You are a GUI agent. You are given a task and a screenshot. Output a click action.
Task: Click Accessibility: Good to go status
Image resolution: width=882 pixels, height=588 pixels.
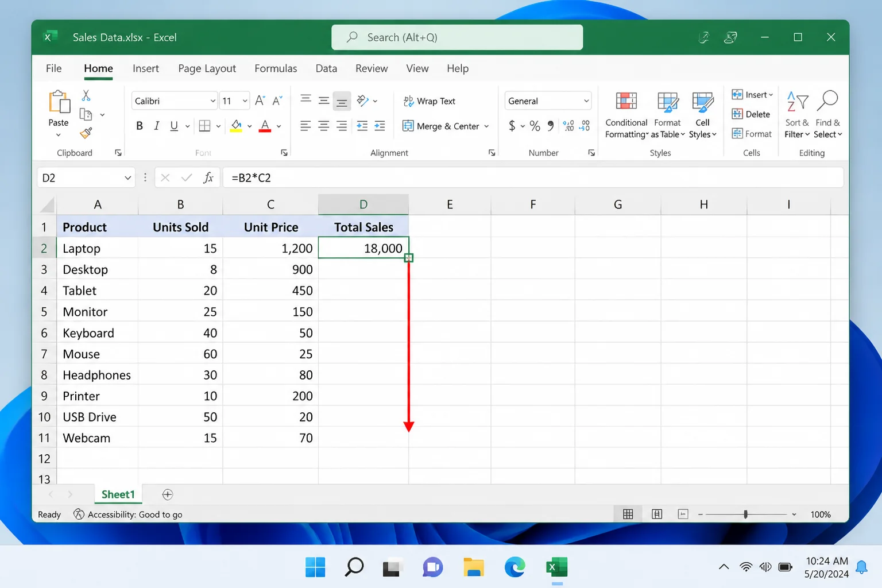[x=128, y=514]
